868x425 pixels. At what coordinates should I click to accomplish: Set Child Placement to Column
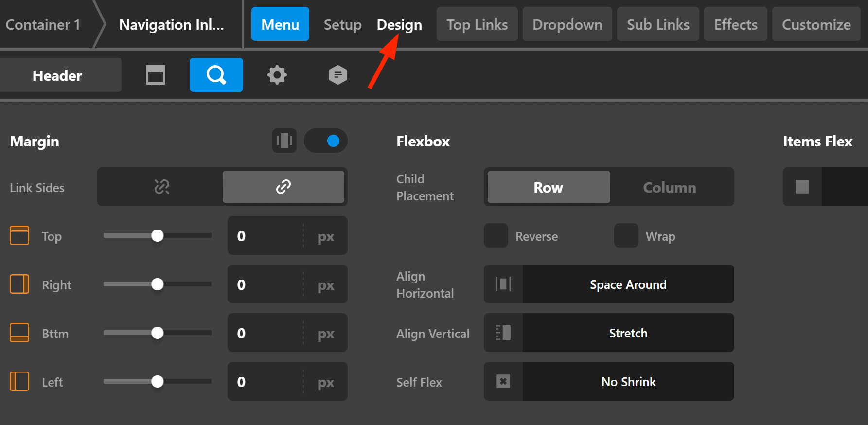[x=670, y=187]
